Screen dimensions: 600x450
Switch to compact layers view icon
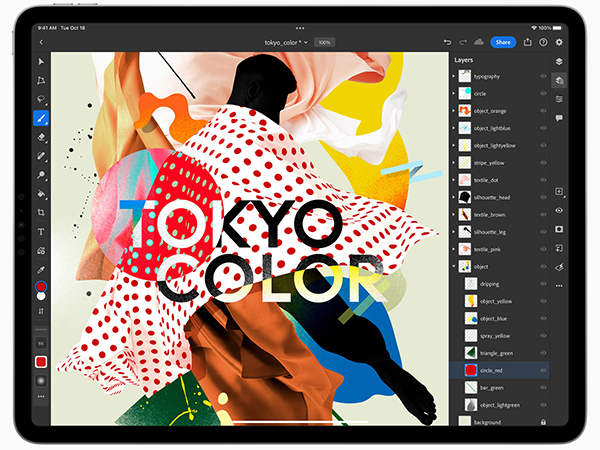click(559, 62)
